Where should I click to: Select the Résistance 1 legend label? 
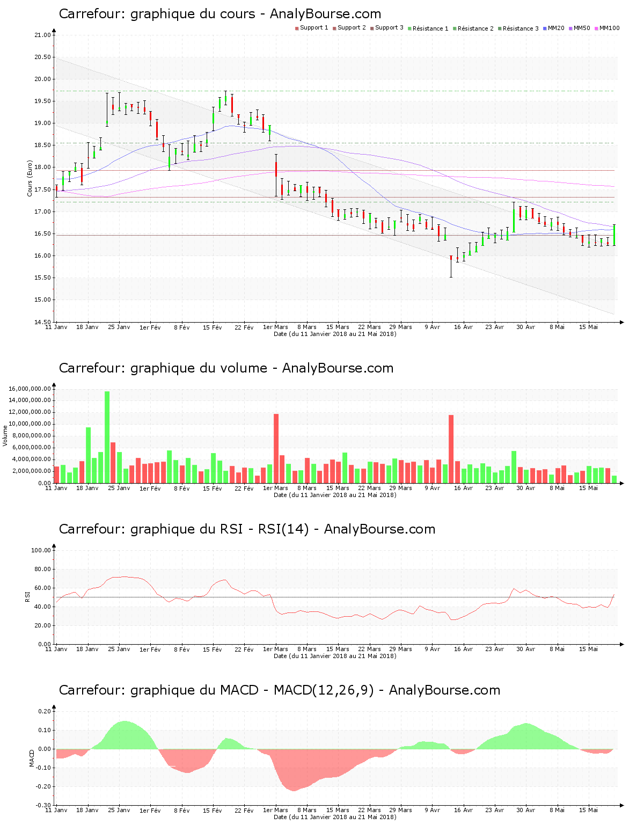[x=430, y=28]
